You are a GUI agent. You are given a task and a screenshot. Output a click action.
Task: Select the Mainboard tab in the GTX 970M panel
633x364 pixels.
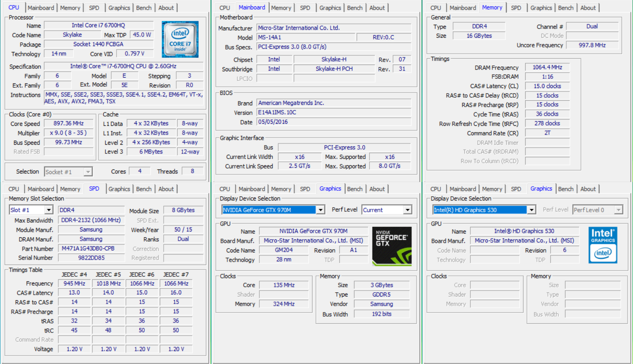[252, 189]
